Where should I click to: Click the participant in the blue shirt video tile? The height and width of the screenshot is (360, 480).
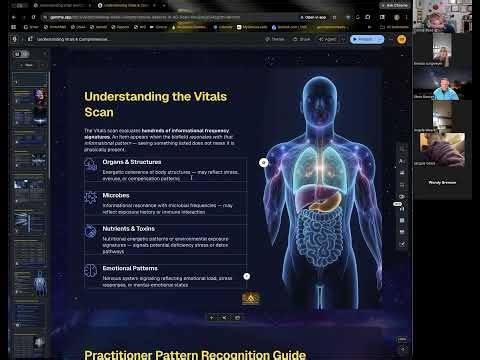click(442, 83)
